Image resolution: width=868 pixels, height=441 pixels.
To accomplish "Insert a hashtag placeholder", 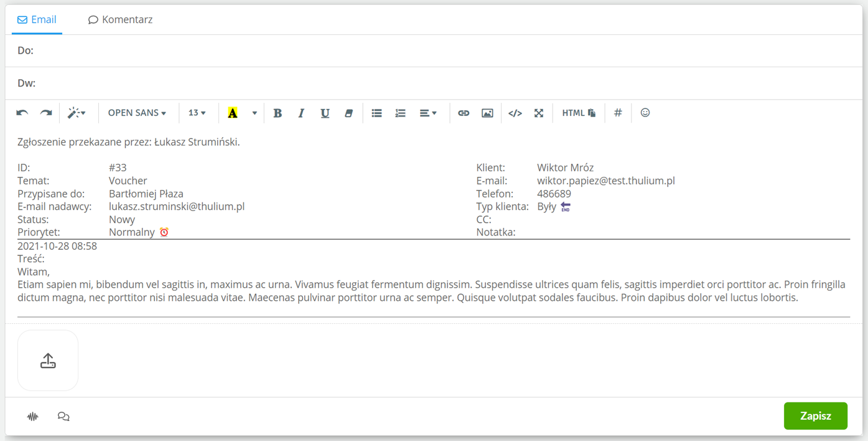I will click(618, 113).
